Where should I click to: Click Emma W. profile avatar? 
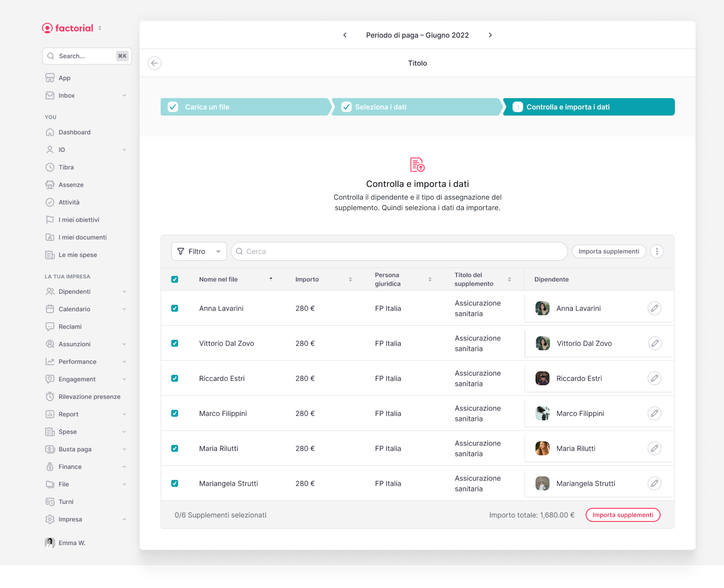(50, 543)
